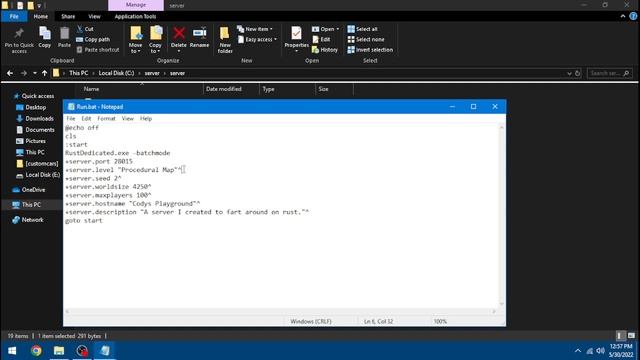
Task: Open the View menu in Notepad
Action: [128, 118]
